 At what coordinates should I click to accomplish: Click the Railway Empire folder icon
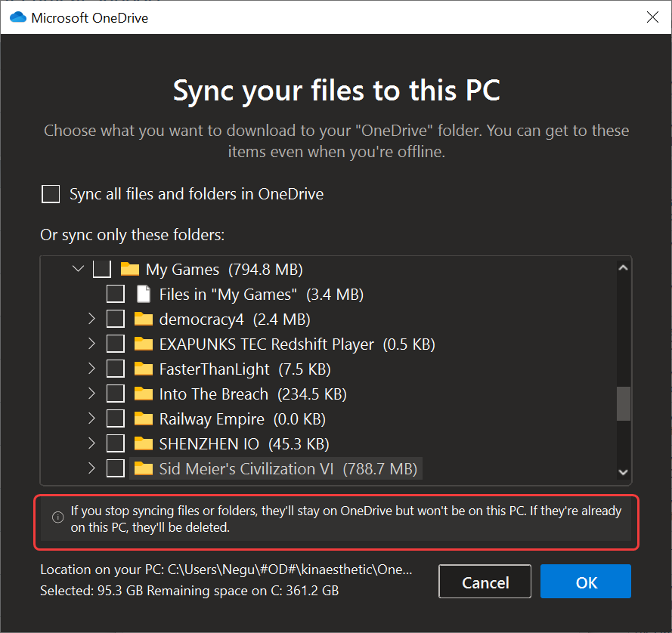click(x=144, y=418)
